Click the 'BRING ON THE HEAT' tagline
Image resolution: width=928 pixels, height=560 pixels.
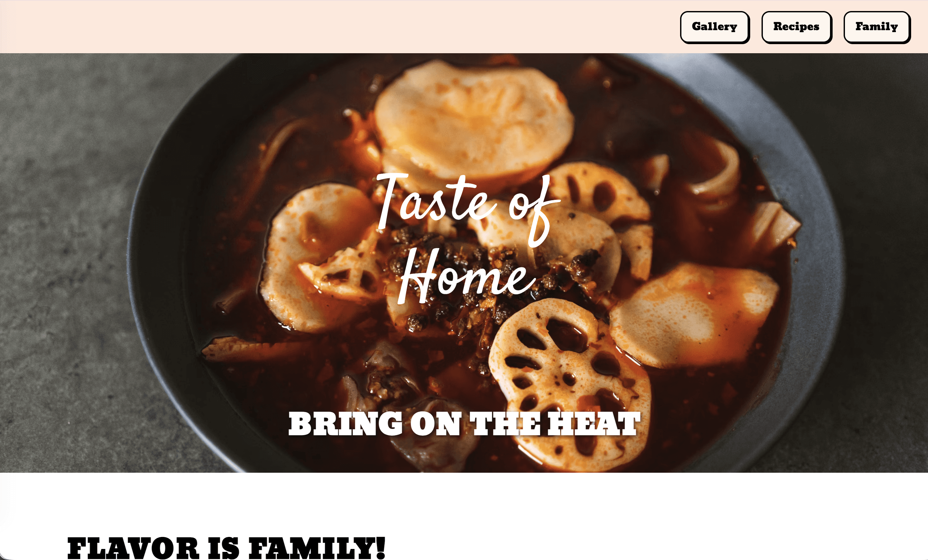[x=464, y=424]
